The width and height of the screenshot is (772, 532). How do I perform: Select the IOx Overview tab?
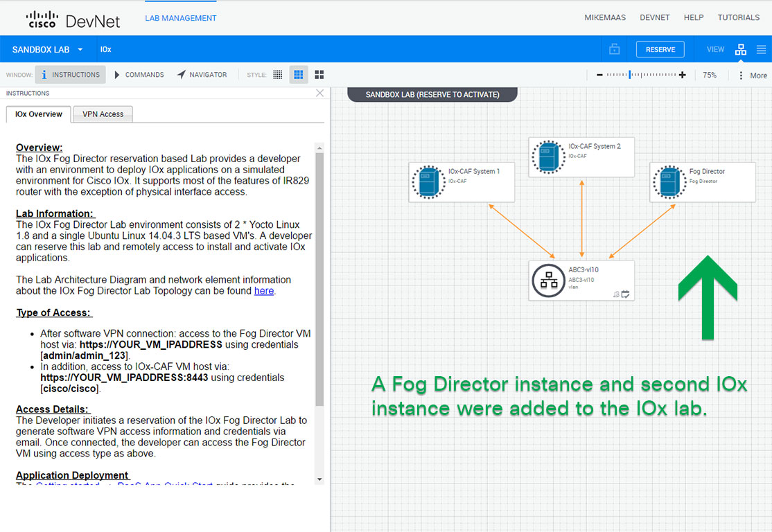(x=38, y=114)
